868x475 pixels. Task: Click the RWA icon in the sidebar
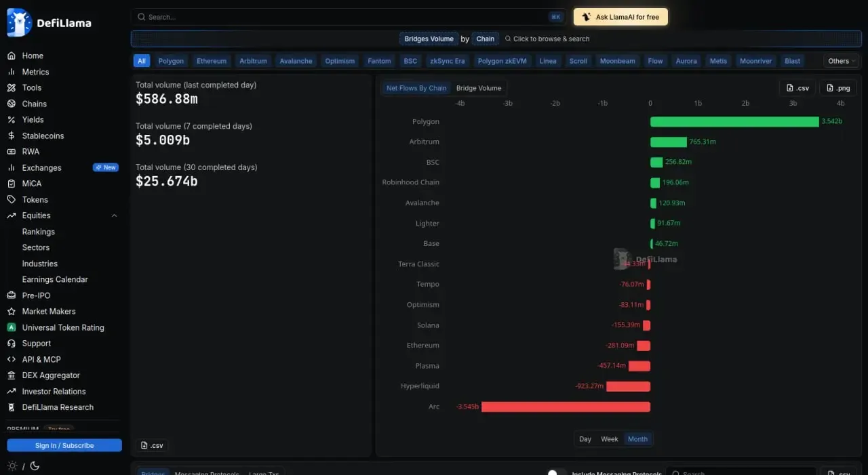[x=11, y=151]
